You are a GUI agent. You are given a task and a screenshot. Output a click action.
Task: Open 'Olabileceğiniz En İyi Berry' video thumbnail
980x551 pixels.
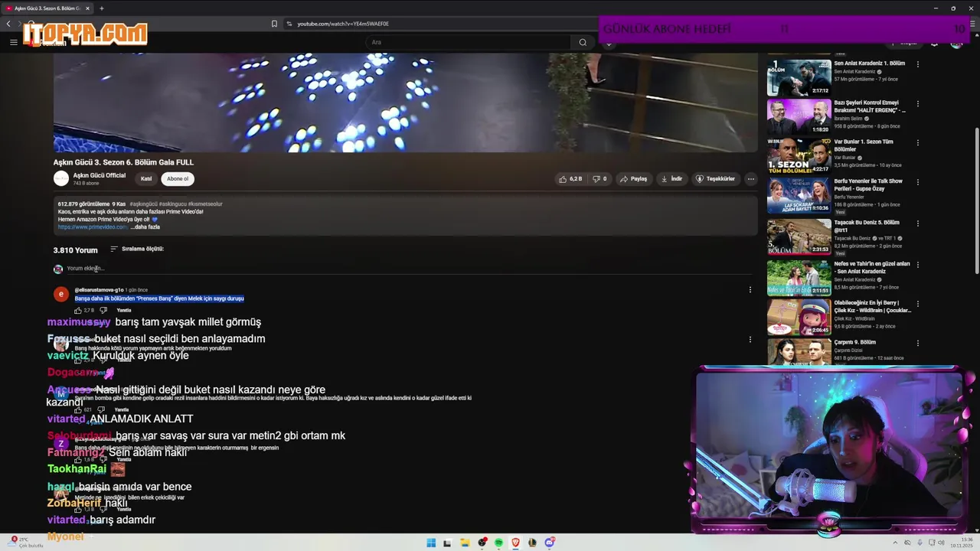pyautogui.click(x=799, y=317)
